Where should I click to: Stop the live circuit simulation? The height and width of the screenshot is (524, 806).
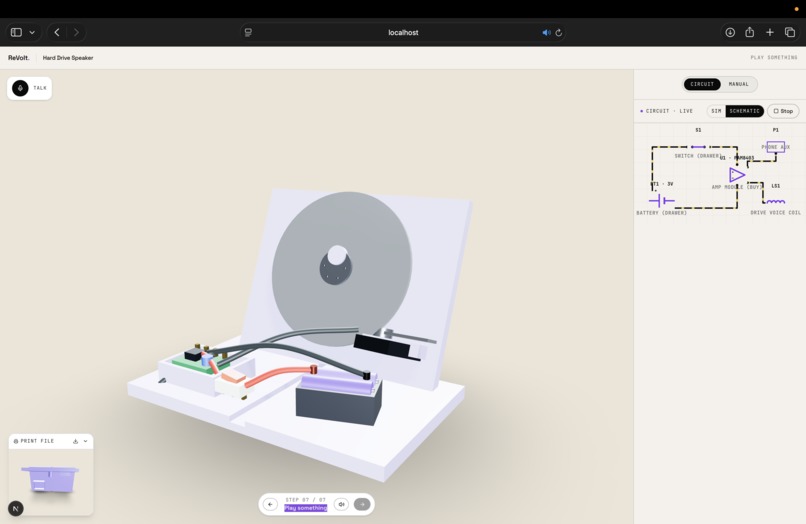pyautogui.click(x=783, y=111)
